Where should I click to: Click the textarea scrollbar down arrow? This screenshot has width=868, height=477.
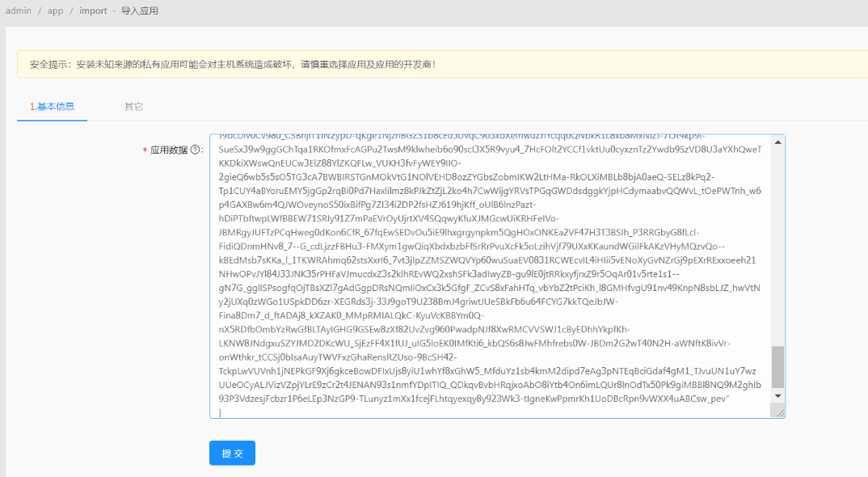pos(778,396)
